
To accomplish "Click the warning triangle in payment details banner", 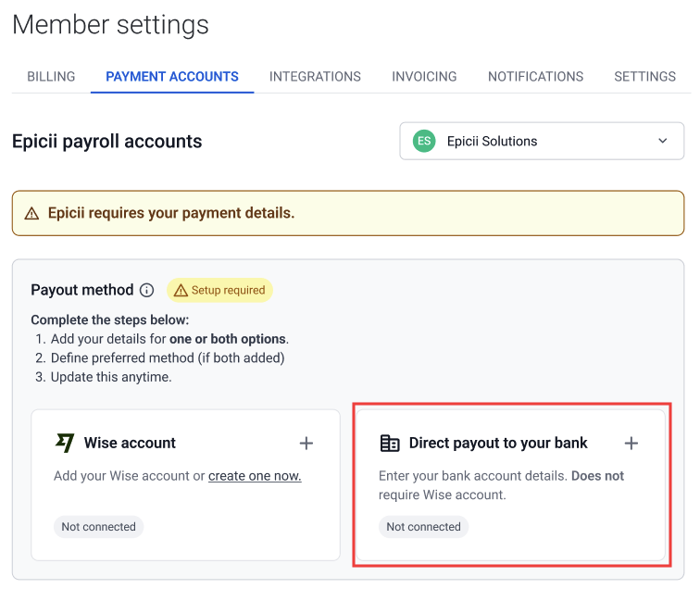I will 31,213.
